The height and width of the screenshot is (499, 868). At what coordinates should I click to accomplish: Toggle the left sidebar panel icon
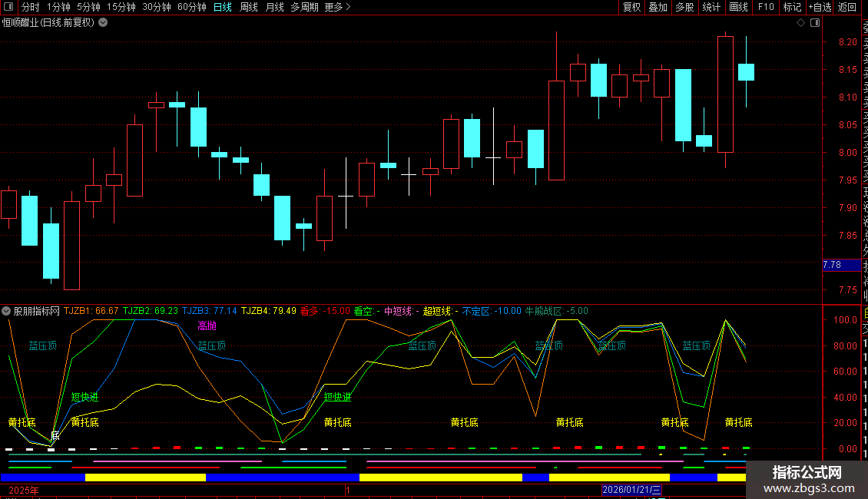pyautogui.click(x=8, y=7)
